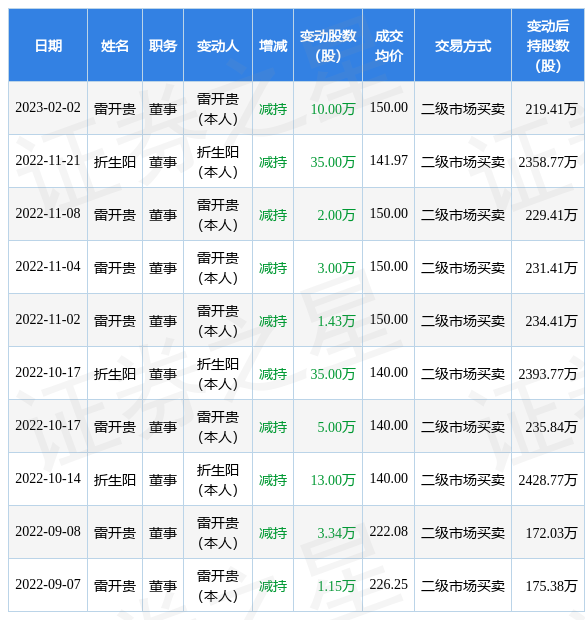Click the 成交均价 column header
The width and height of the screenshot is (585, 620).
388,45
